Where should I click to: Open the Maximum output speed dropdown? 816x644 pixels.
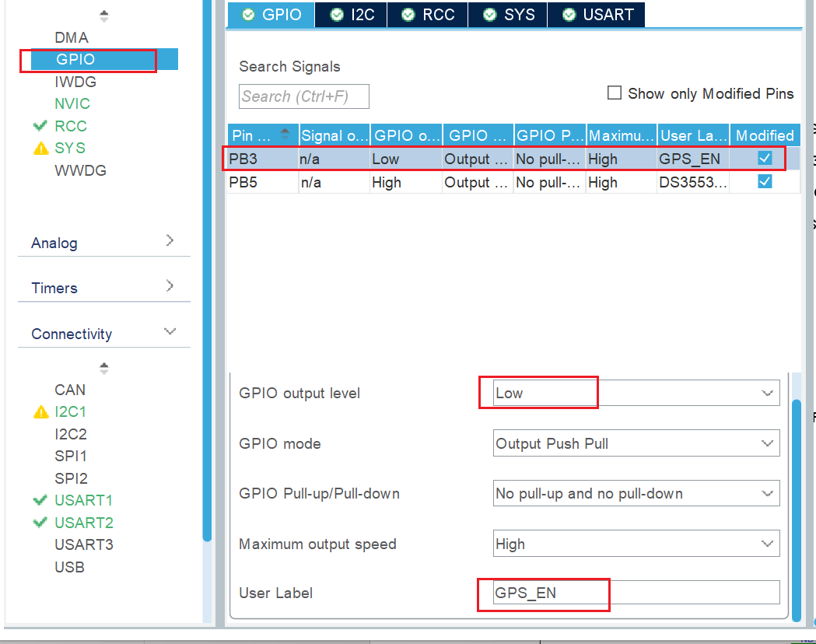(636, 544)
